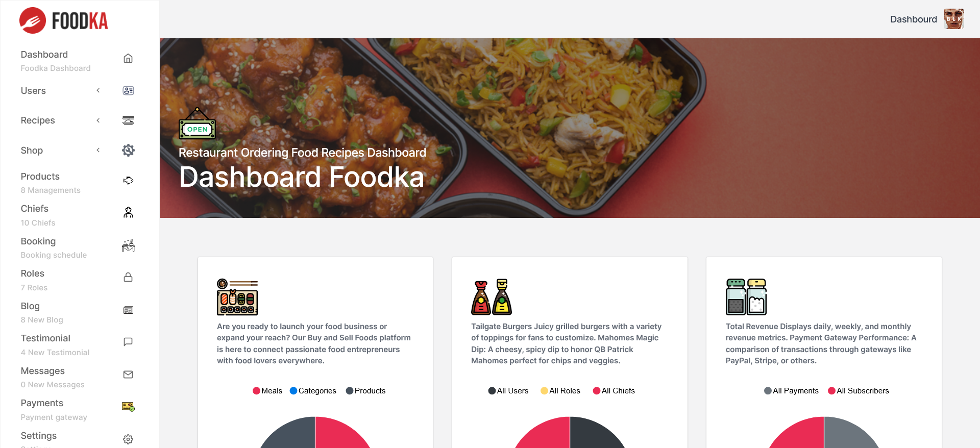Toggle the Meals legend in first chart
Screen dimensions: 980x448
[x=267, y=391]
